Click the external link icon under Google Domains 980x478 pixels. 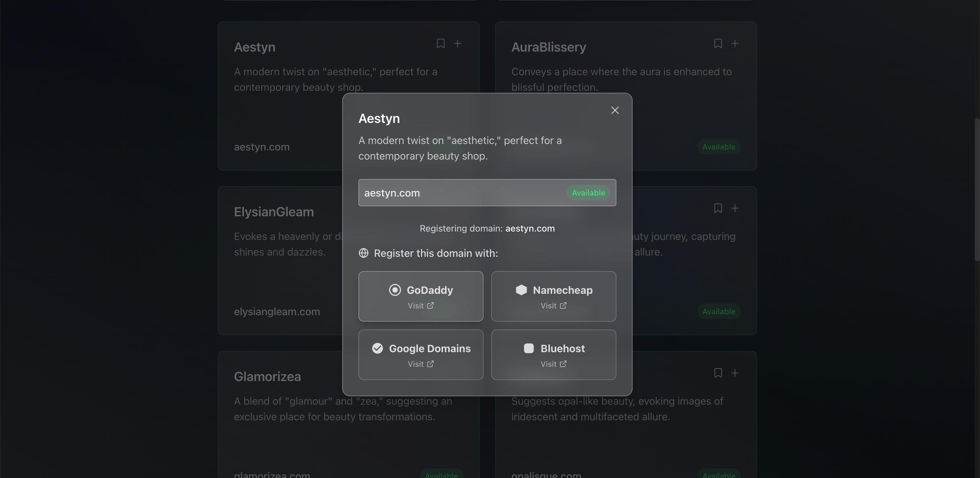coord(430,364)
